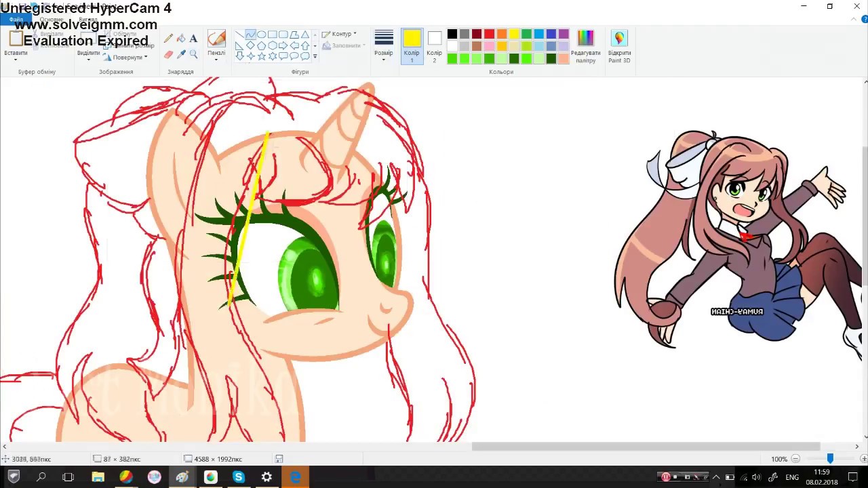Pick the Color picker eyedropper tool

point(181,54)
